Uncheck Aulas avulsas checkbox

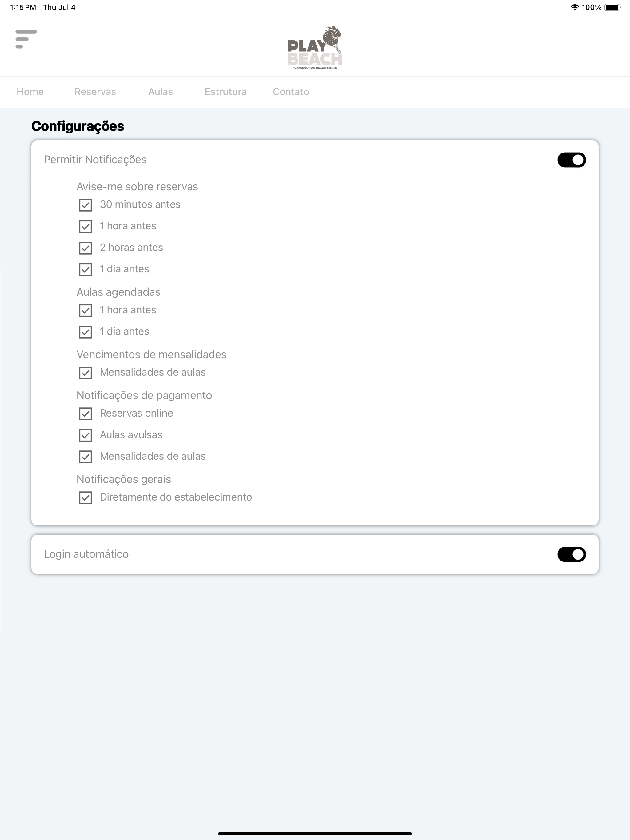pyautogui.click(x=86, y=435)
